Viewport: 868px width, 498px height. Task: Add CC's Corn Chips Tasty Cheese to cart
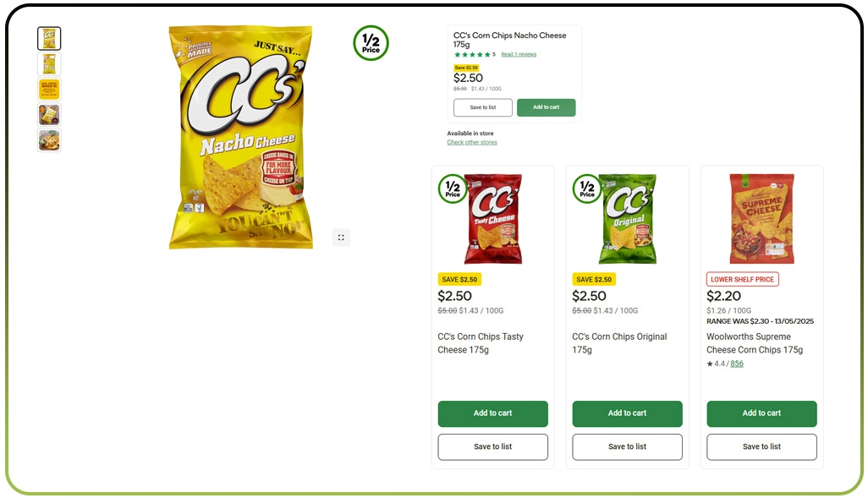click(492, 413)
